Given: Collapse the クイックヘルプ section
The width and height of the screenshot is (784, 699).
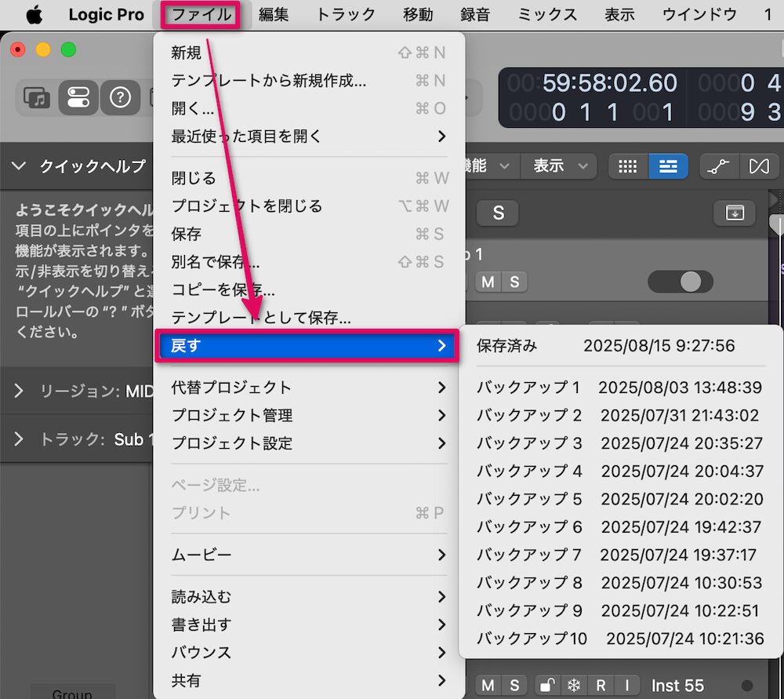Looking at the screenshot, I should 19,166.
